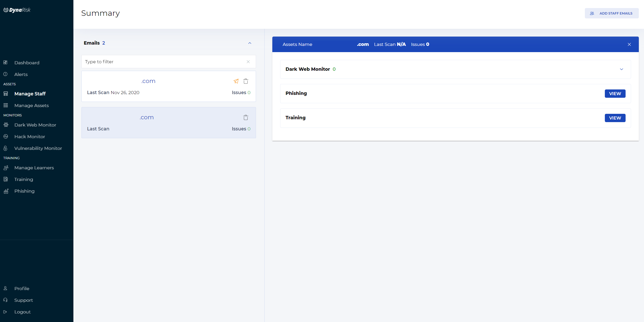Go to Manage Assets in sidebar

click(31, 106)
